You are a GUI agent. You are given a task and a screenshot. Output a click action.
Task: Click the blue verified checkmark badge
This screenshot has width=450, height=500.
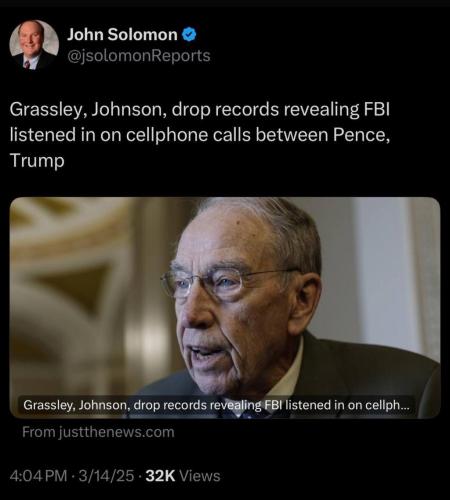[189, 35]
